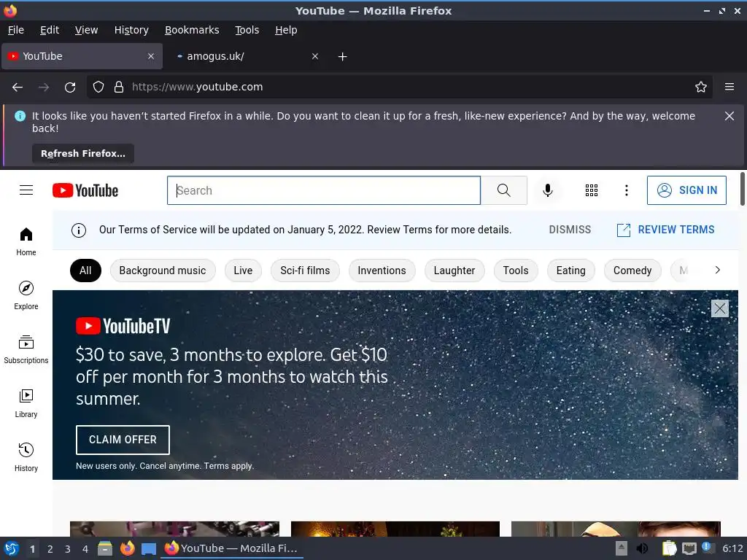Open the View menu
This screenshot has width=747, height=560.
(x=86, y=30)
